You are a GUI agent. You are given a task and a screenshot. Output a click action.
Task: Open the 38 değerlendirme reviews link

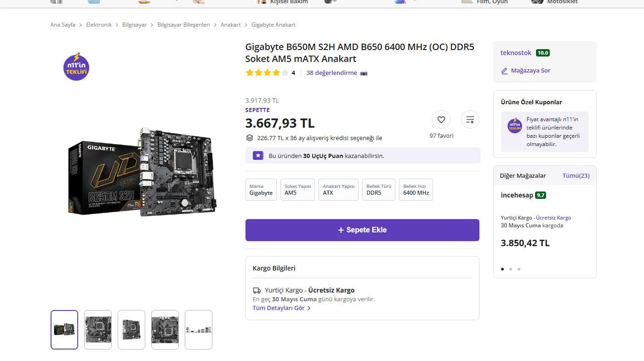point(331,73)
